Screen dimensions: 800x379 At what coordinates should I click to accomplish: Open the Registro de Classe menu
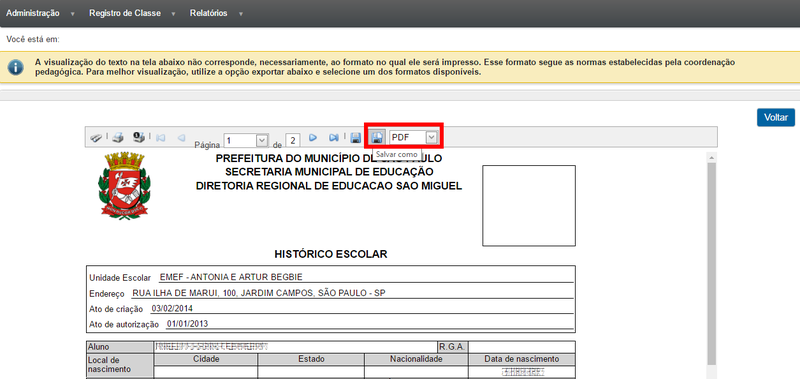tap(125, 13)
